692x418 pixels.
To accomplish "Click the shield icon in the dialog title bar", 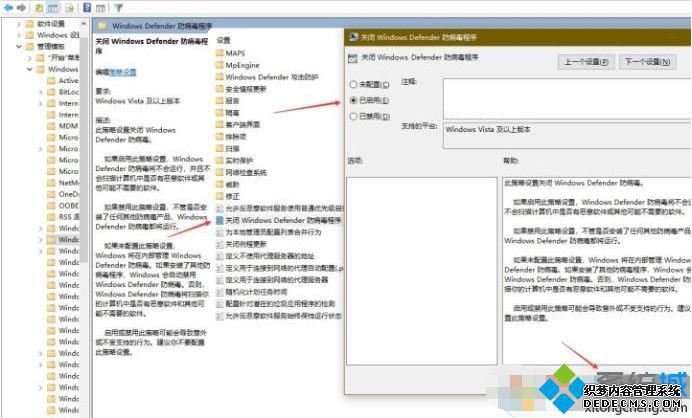I will [353, 38].
